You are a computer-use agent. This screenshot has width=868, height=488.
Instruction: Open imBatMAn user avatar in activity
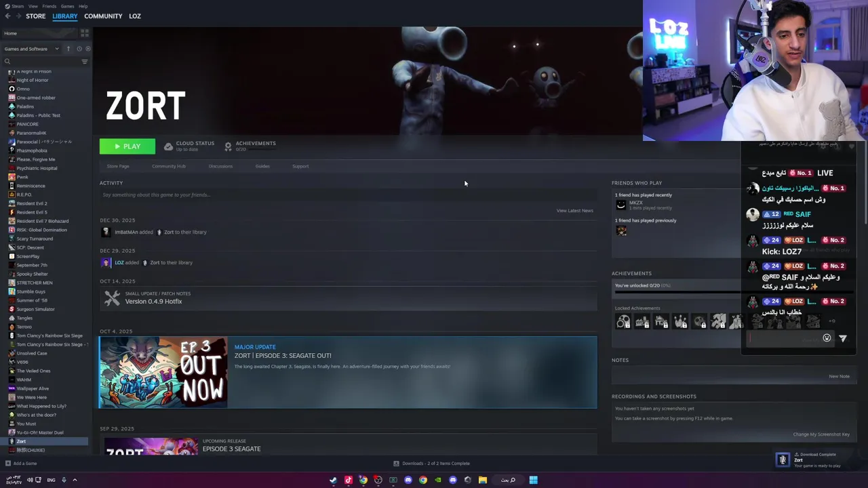pos(105,232)
